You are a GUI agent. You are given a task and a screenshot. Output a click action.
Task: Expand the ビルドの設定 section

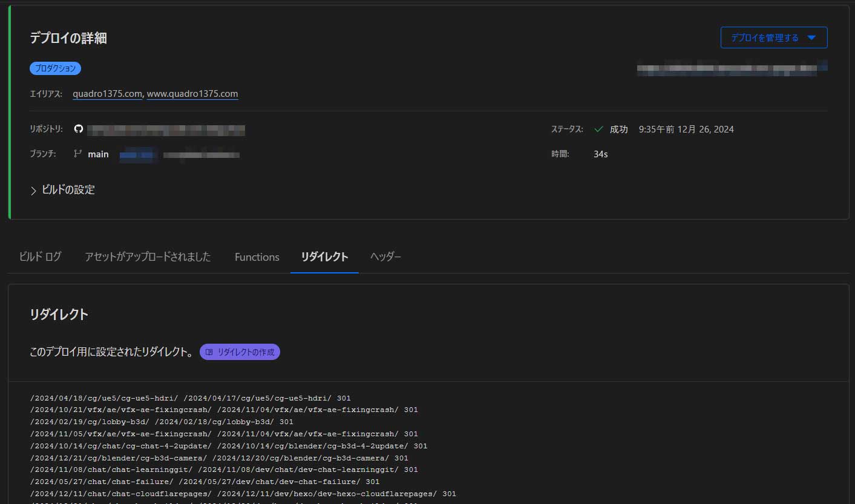pyautogui.click(x=62, y=190)
